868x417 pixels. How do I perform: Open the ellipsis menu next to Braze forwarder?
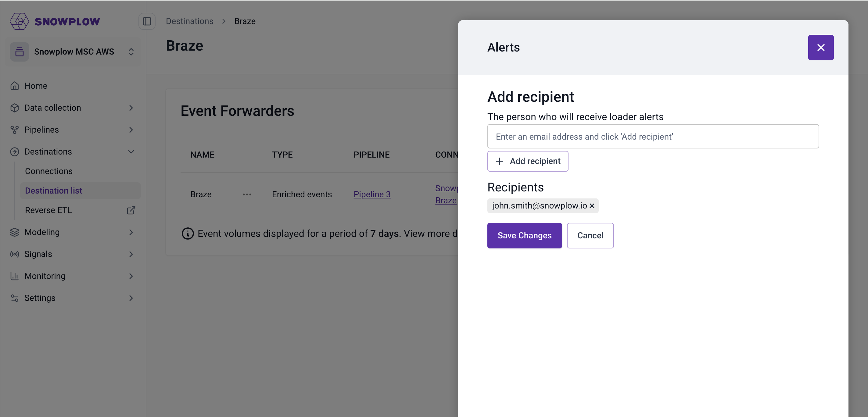(x=247, y=194)
